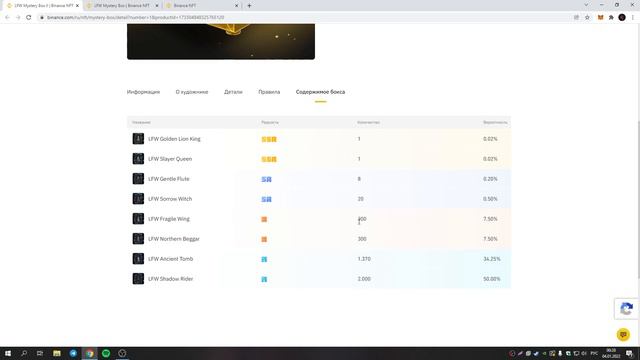Screen dimensions: 640x360
Task: Go back in browser history
Action: pos(7,18)
